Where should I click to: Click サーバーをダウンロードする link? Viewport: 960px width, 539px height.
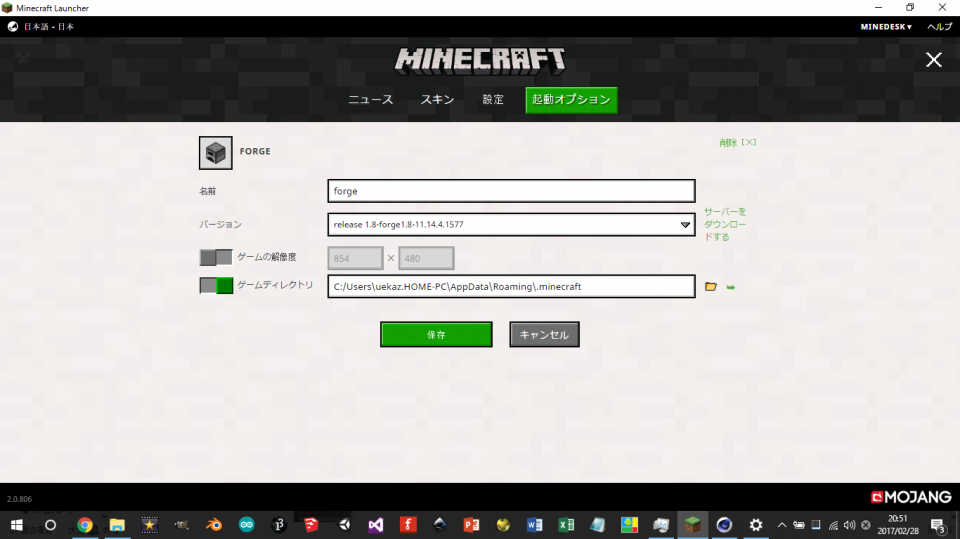(x=725, y=224)
